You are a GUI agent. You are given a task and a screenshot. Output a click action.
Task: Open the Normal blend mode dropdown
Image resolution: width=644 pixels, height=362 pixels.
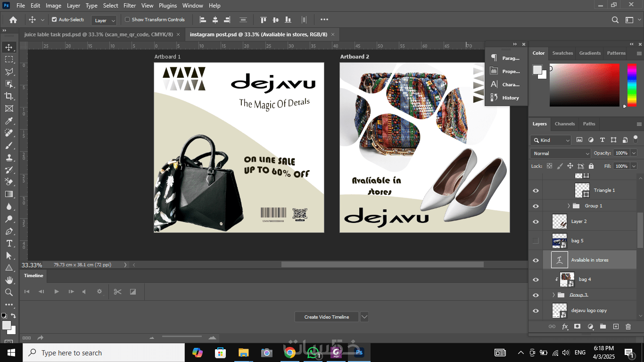point(561,153)
